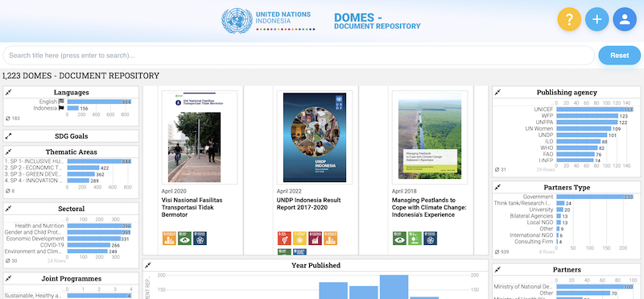Filter by the COVID-19 sector bar
The image size is (644, 299).
pyautogui.click(x=89, y=245)
